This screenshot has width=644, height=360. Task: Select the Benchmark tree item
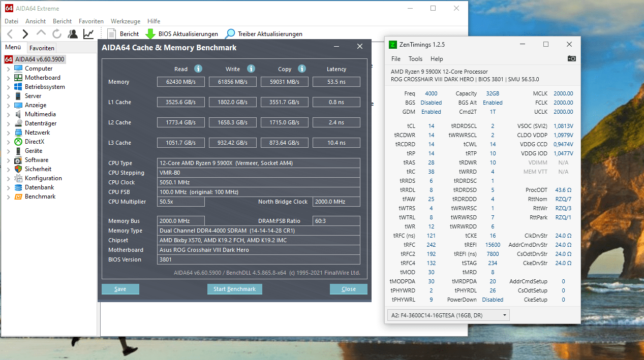point(40,197)
